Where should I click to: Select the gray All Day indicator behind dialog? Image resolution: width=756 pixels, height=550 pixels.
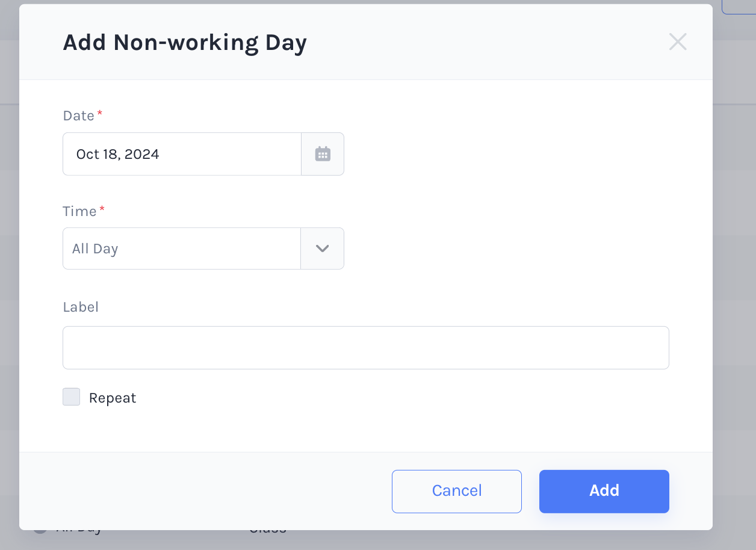40,530
